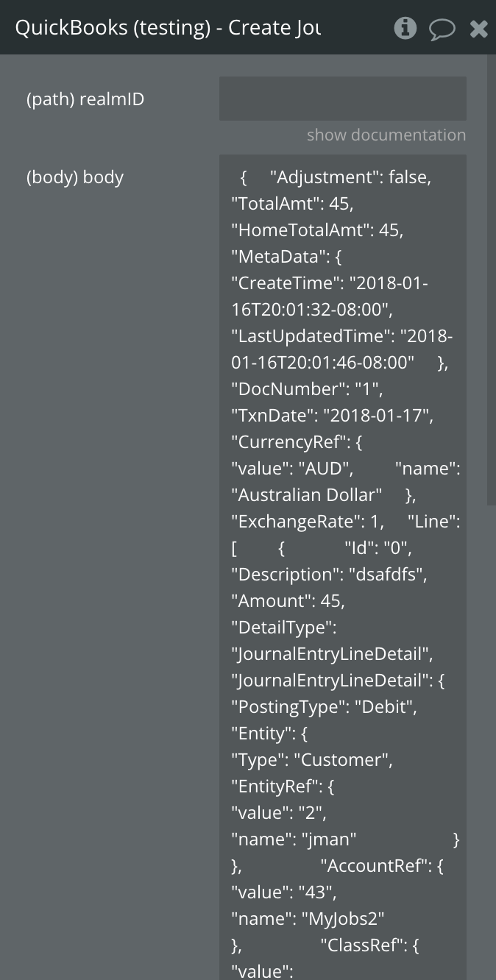Click the (body) body label

(x=75, y=177)
